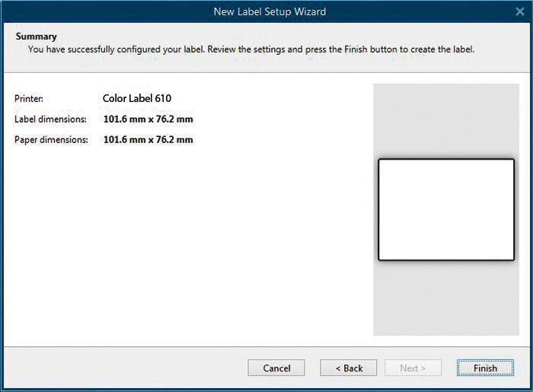
Task: Click the Paper dimensions: field label
Action: point(51,140)
